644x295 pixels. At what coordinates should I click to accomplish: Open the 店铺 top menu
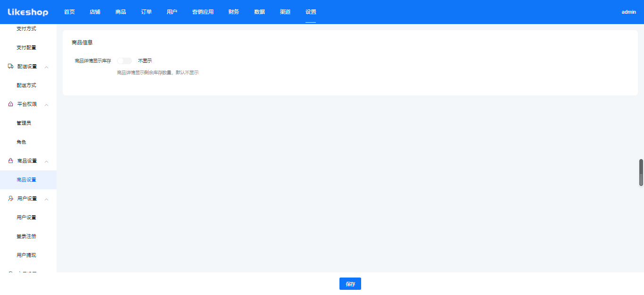click(95, 12)
